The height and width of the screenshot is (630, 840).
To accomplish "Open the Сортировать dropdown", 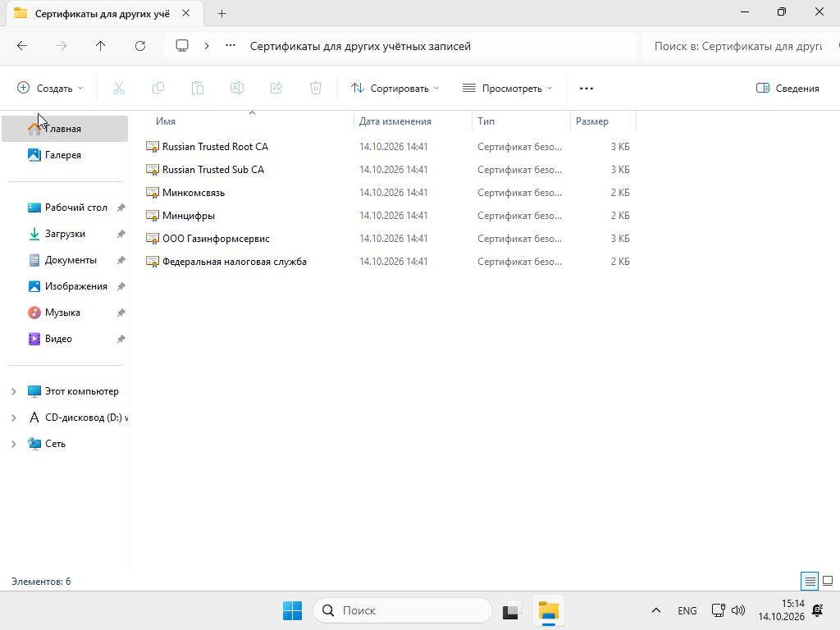I will pos(395,89).
